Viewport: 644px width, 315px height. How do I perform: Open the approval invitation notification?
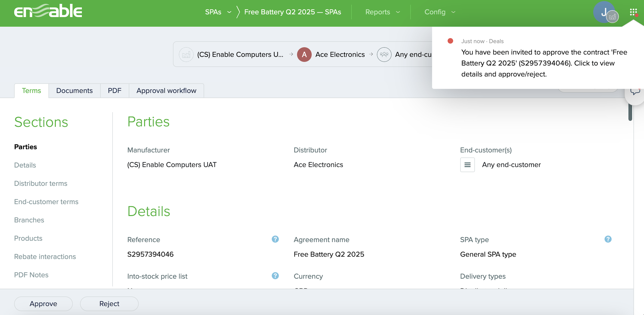(537, 58)
